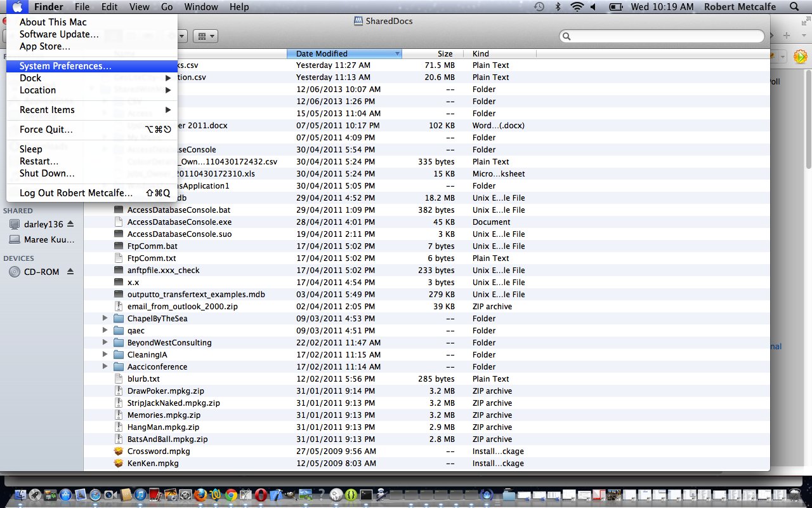Expand the qaec folder disclosure triangle
Image resolution: width=812 pixels, height=508 pixels.
(105, 330)
